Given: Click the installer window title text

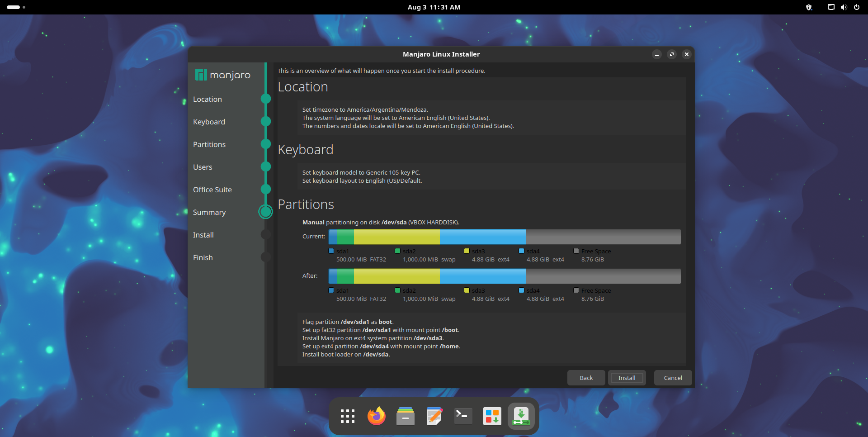Looking at the screenshot, I should point(441,54).
